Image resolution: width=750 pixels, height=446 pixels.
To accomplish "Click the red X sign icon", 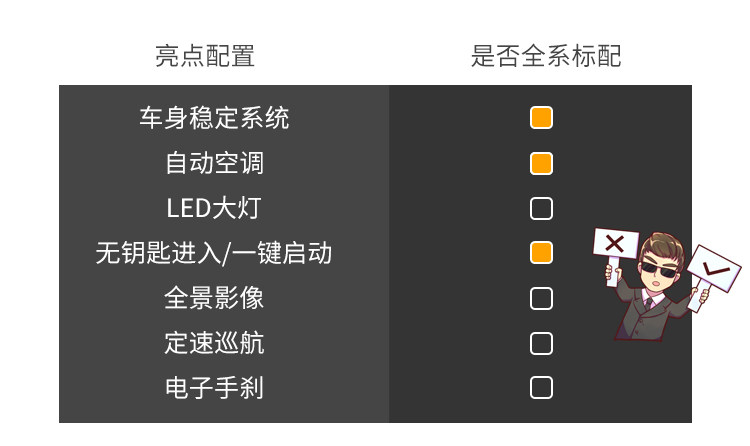I will point(615,243).
